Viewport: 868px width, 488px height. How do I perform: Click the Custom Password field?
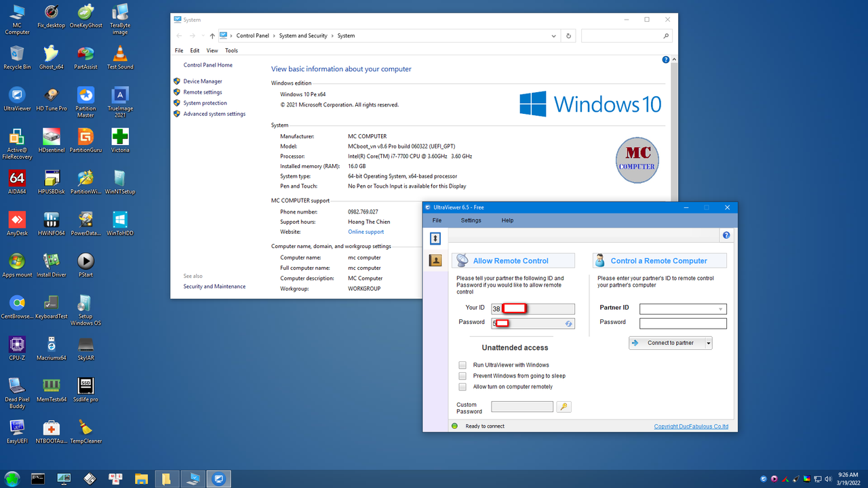coord(522,407)
